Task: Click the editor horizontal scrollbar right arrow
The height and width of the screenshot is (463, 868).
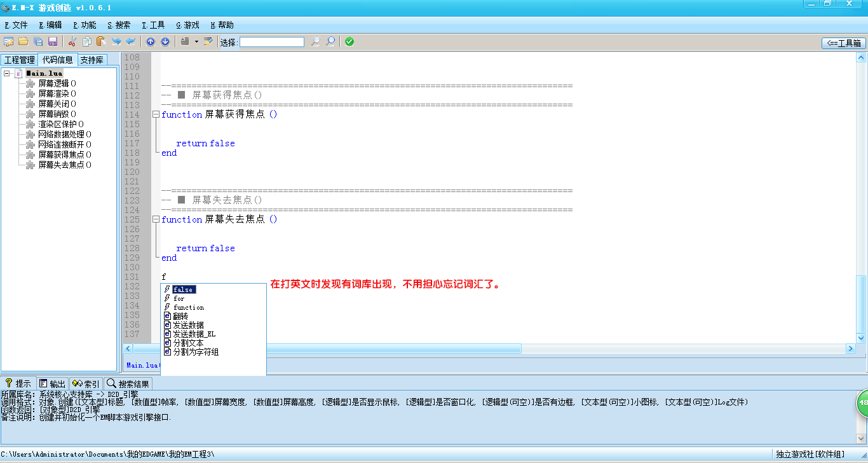Action: [x=851, y=349]
